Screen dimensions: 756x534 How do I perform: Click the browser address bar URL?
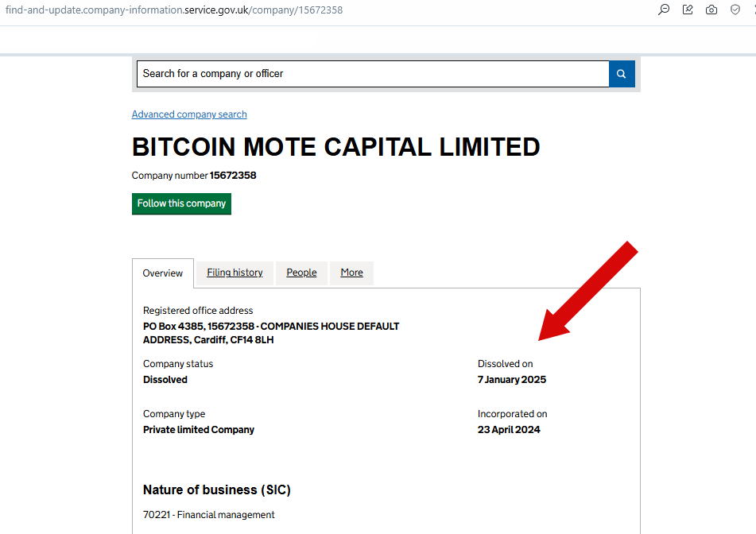pyautogui.click(x=174, y=10)
